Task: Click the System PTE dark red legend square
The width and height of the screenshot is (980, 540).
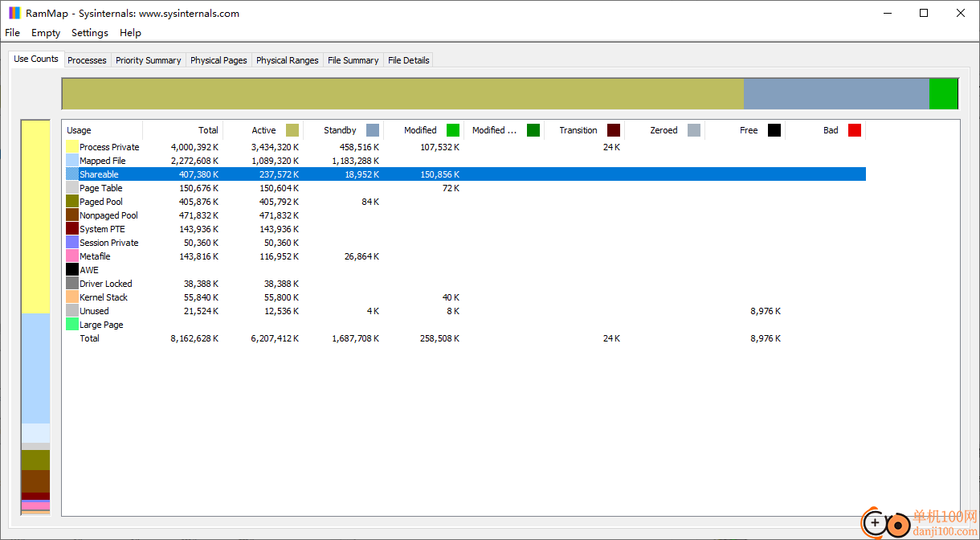Action: point(72,229)
